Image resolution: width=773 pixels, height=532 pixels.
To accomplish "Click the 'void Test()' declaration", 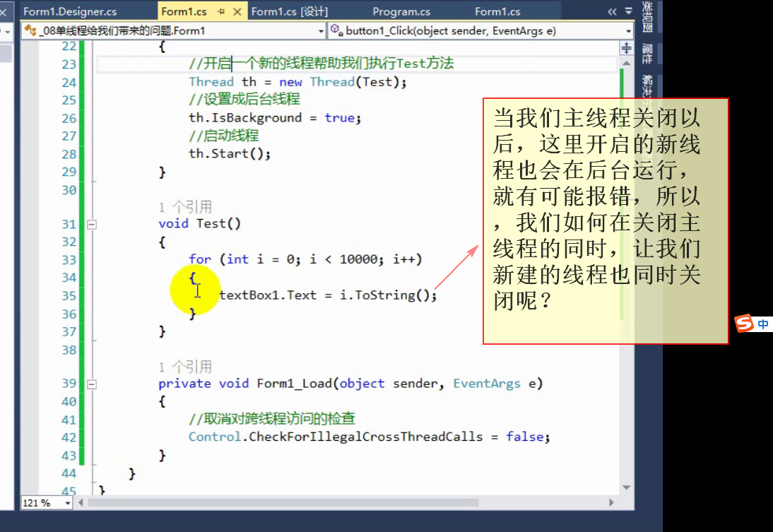I will [200, 223].
